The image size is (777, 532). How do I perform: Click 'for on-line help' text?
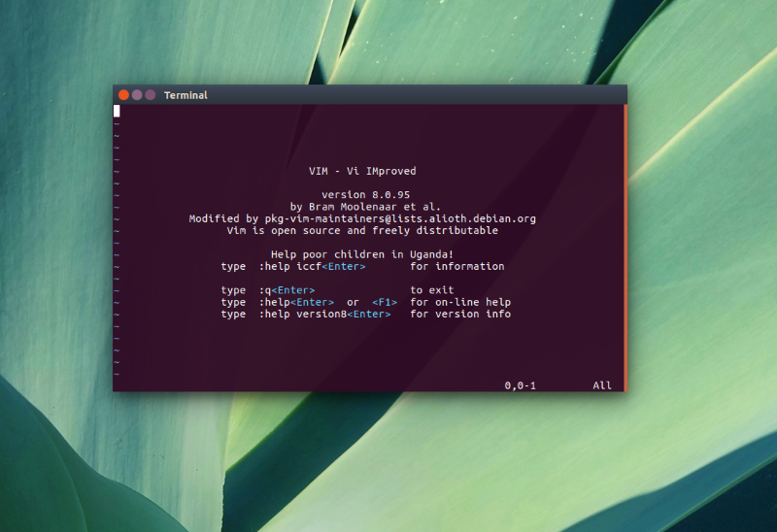[x=460, y=302]
